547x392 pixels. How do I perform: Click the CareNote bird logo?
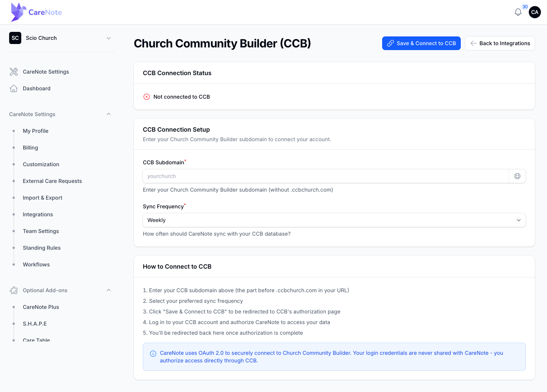point(18,12)
